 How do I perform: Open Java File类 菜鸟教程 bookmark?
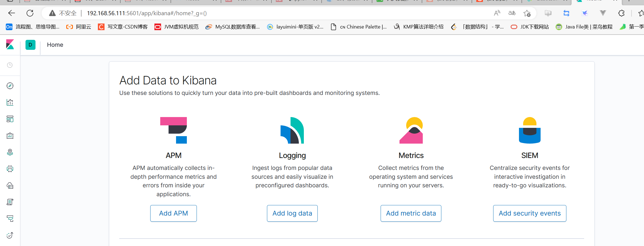[584, 27]
